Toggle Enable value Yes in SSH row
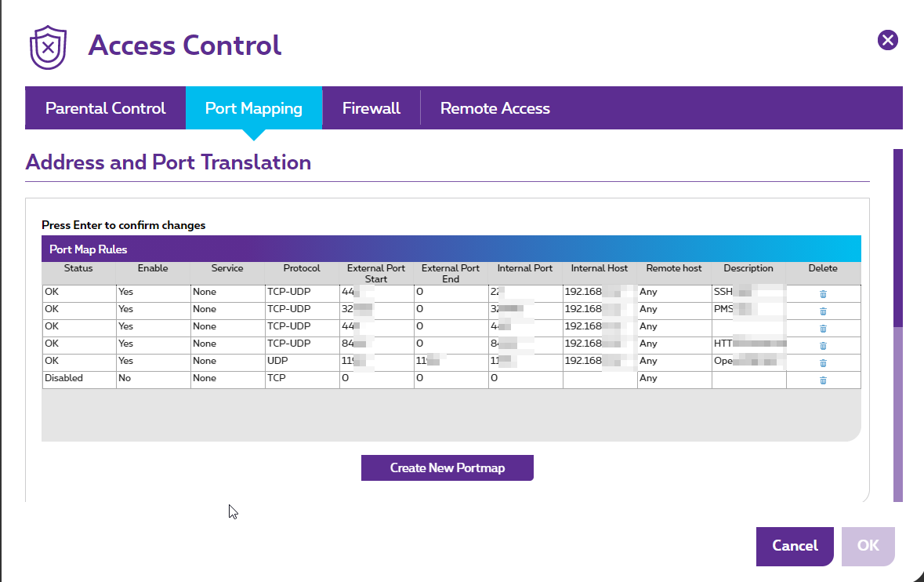 pos(153,292)
